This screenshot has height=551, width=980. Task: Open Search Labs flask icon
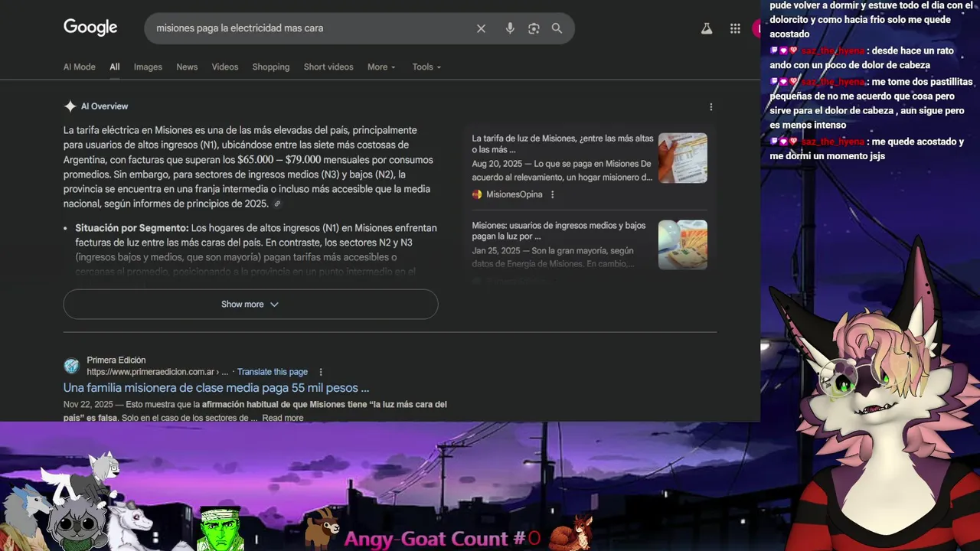707,28
